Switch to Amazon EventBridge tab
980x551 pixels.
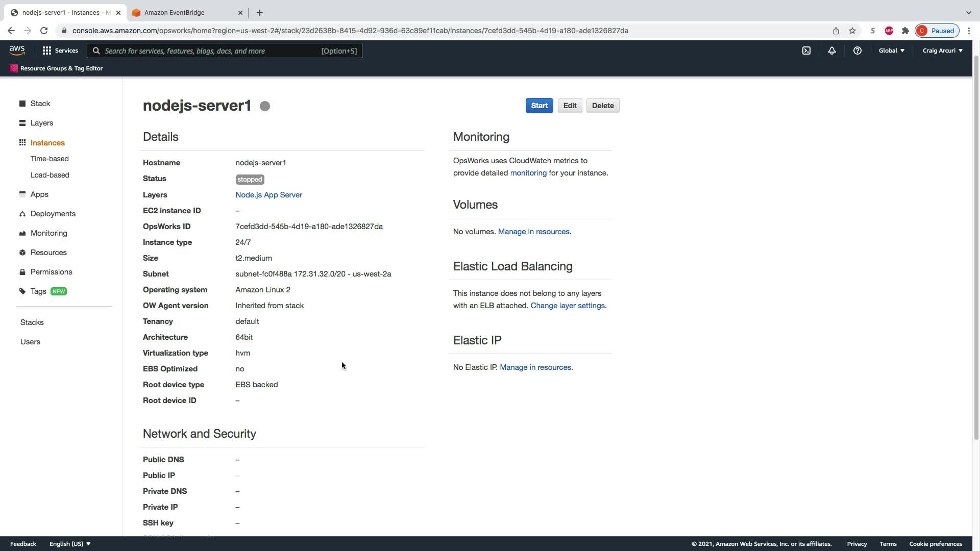pos(175,13)
